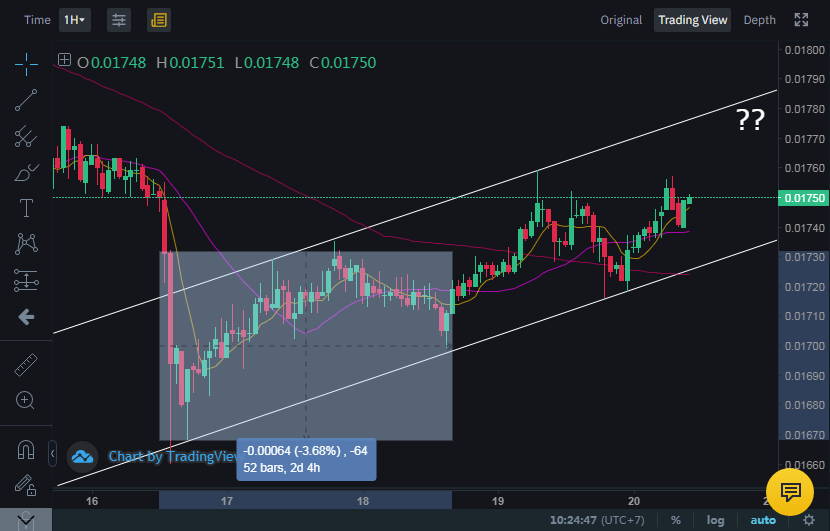Expand the OHLC legend plus box

click(x=64, y=59)
